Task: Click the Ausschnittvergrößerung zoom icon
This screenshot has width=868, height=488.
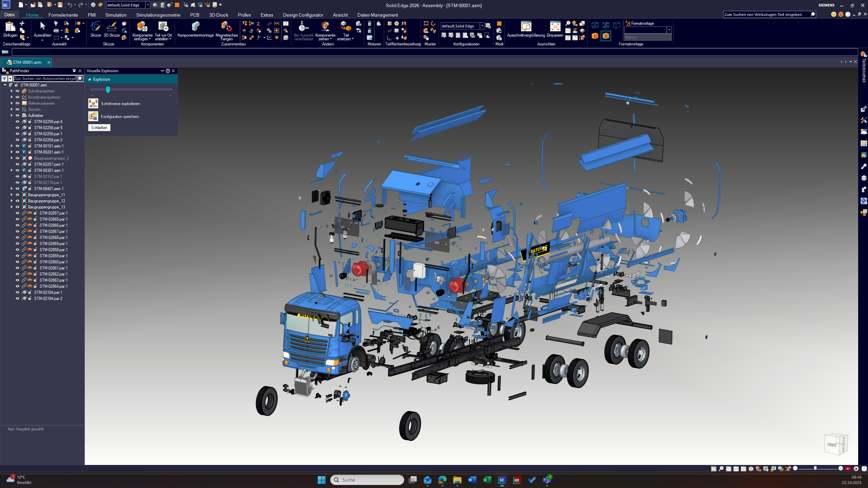Action: 526,27
